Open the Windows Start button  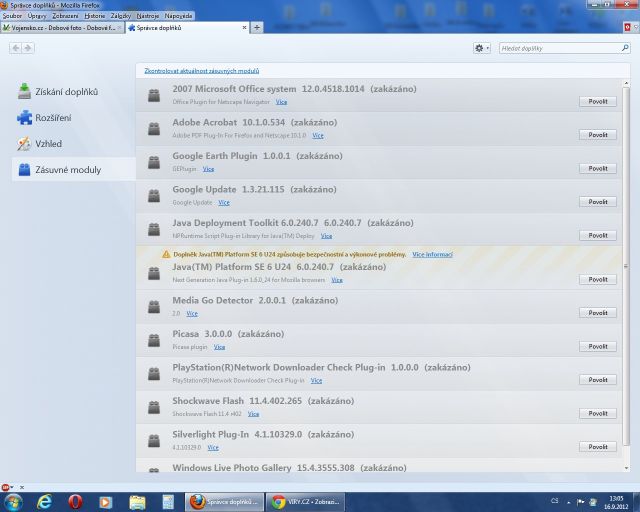click(13, 502)
